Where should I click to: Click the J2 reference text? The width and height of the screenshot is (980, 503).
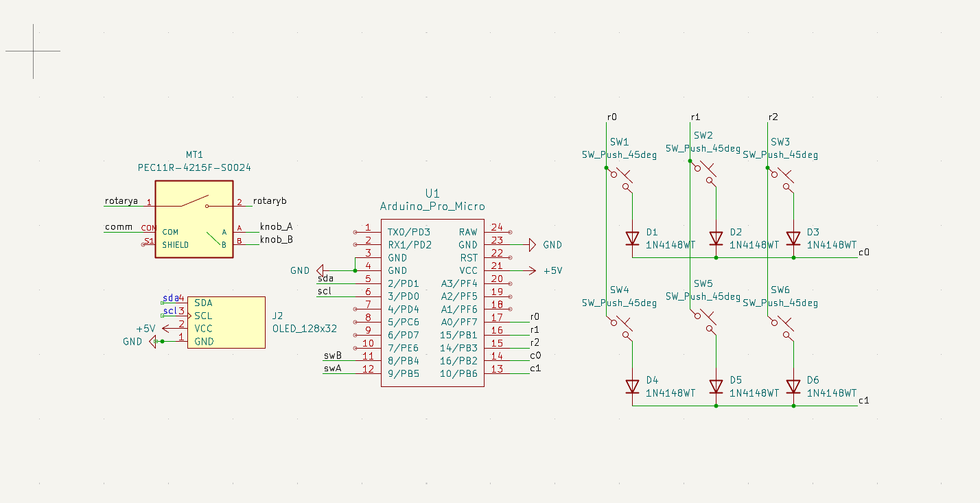[x=277, y=316]
